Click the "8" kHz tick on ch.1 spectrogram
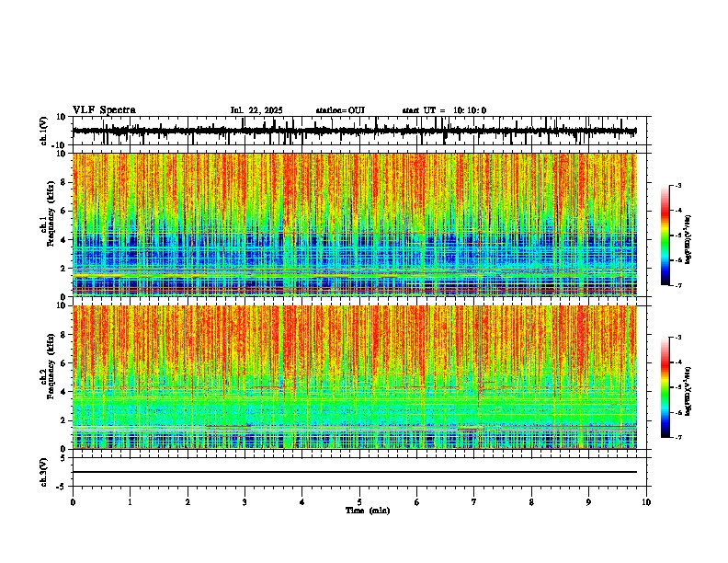The width and height of the screenshot is (728, 563). coord(64,182)
